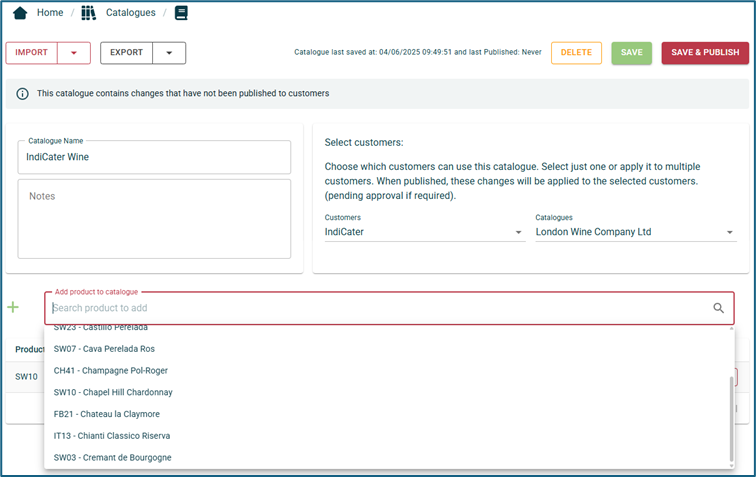The width and height of the screenshot is (756, 477).
Task: Click the catalogue last saved timestamp text
Action: point(418,52)
